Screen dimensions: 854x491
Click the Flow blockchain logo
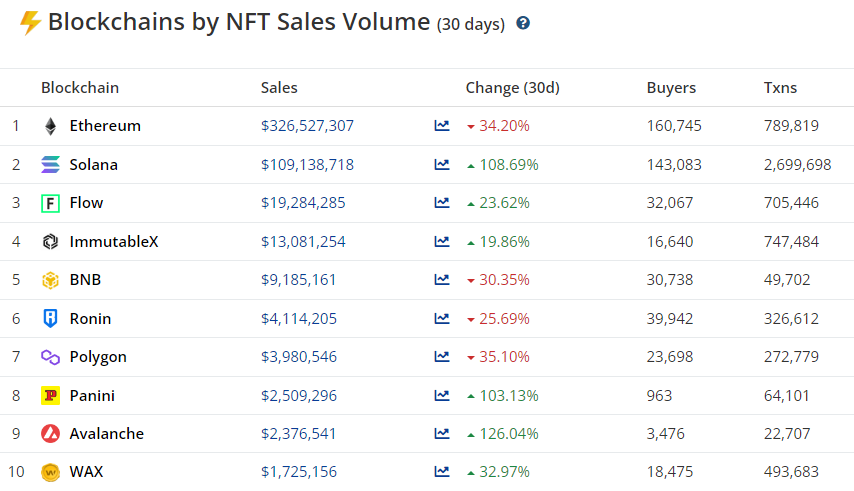tap(50, 203)
